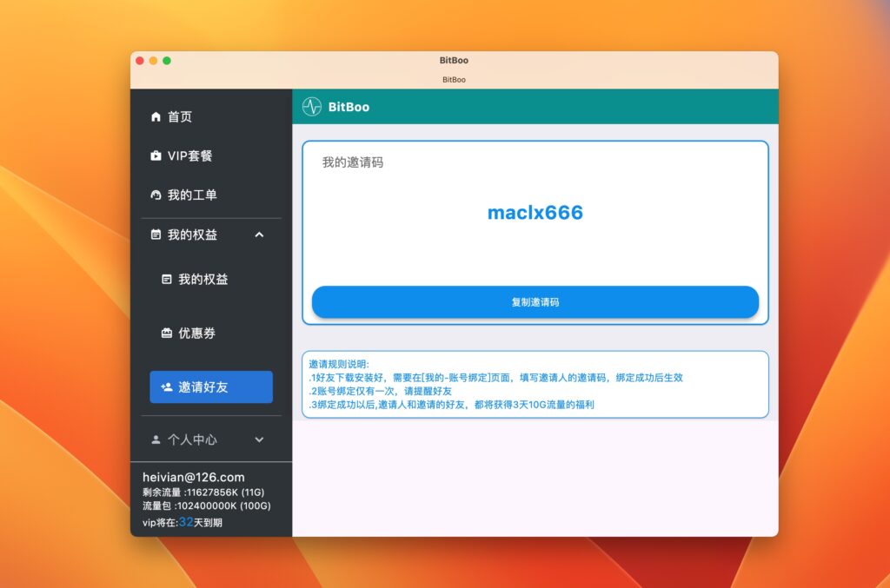890x588 pixels.
Task: Select the email heivian@126.com
Action: [193, 477]
